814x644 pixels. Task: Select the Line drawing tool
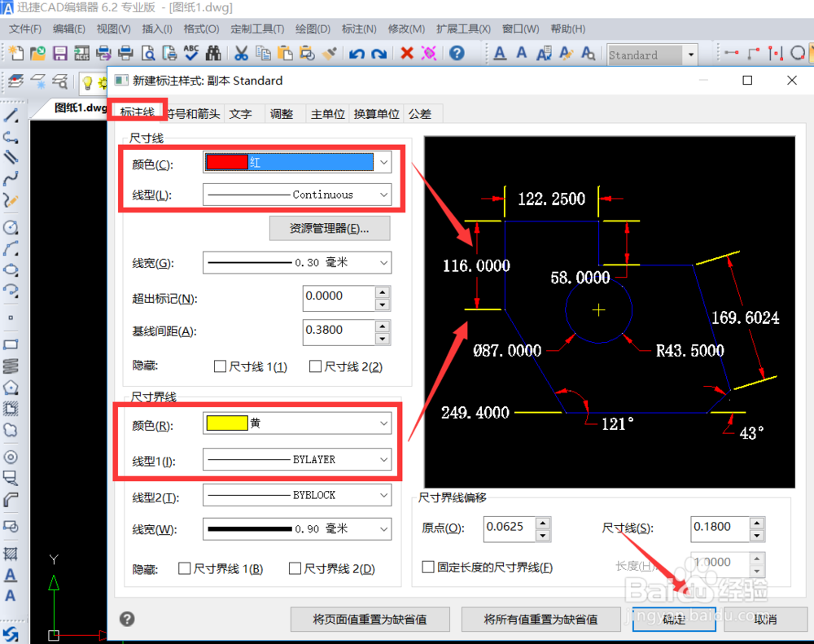[11, 116]
